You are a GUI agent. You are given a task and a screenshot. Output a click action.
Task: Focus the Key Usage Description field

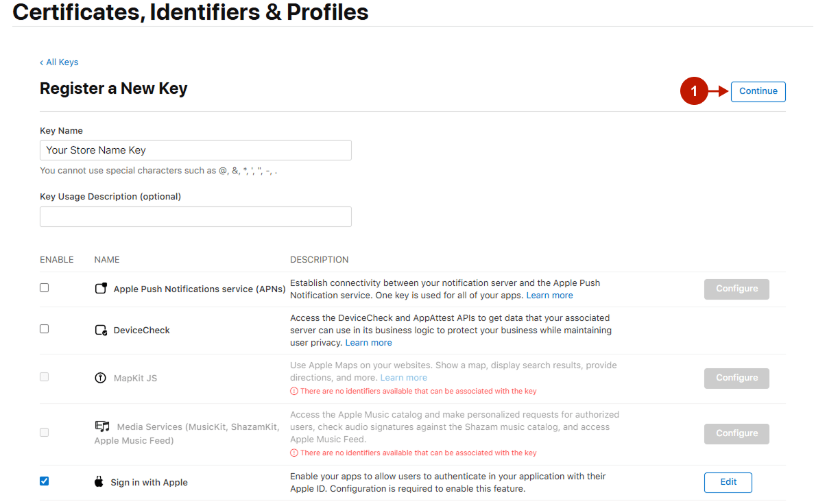(195, 217)
